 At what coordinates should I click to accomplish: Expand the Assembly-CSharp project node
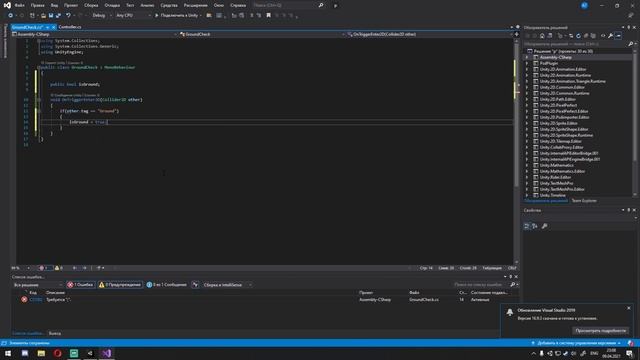click(x=527, y=58)
